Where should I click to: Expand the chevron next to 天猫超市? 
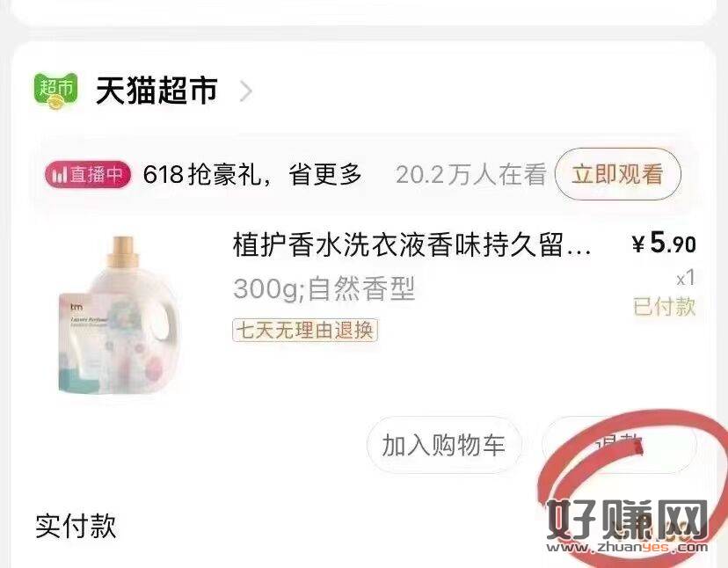point(246,91)
